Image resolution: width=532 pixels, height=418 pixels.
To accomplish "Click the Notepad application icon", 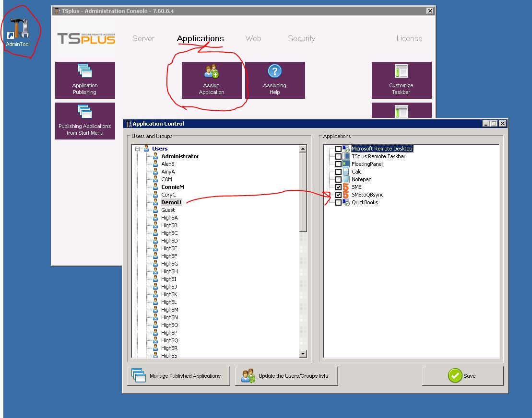I will [346, 179].
